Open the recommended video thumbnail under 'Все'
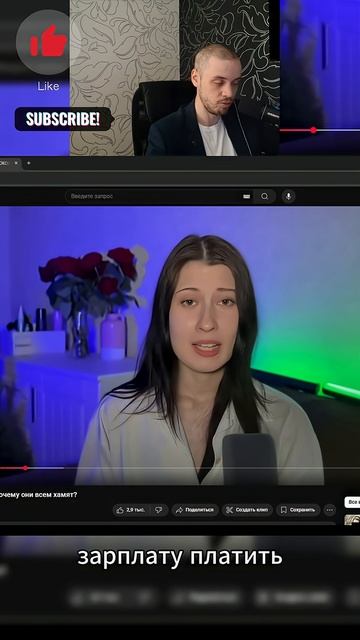Viewport: 360px width, 640px height. pyautogui.click(x=352, y=520)
